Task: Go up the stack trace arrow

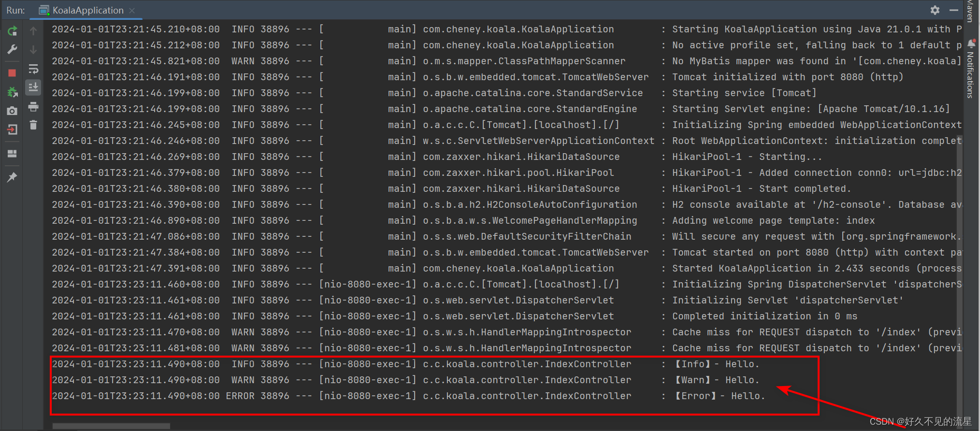Action: [33, 31]
